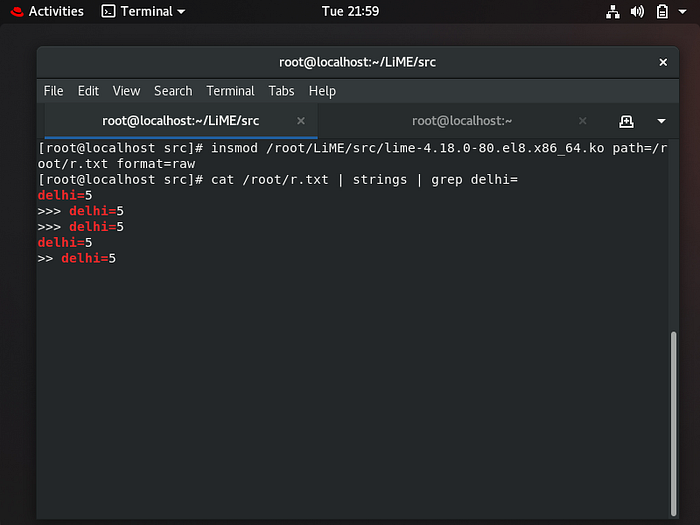Open the clock calendar Tue 21:59
700x525 pixels.
point(350,11)
